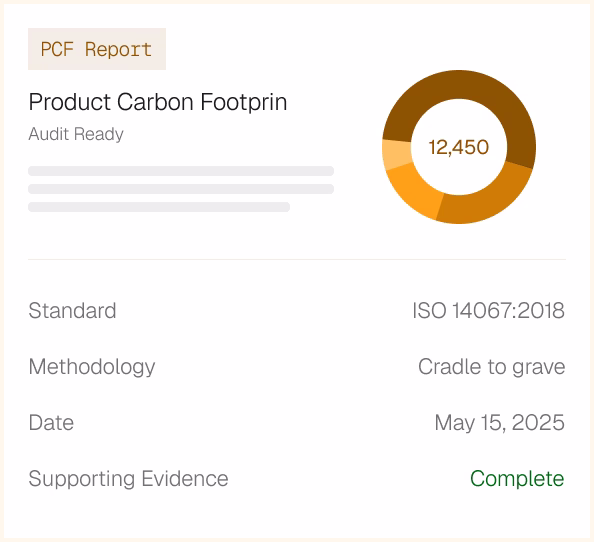This screenshot has height=542, width=594.
Task: Click the Supporting Evidence label
Action: 128,479
